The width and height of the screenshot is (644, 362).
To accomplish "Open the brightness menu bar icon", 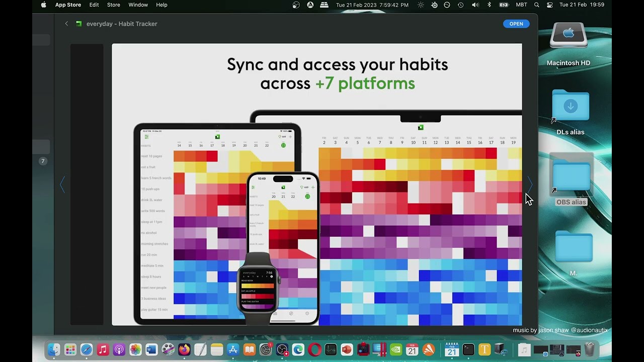I will point(421,5).
